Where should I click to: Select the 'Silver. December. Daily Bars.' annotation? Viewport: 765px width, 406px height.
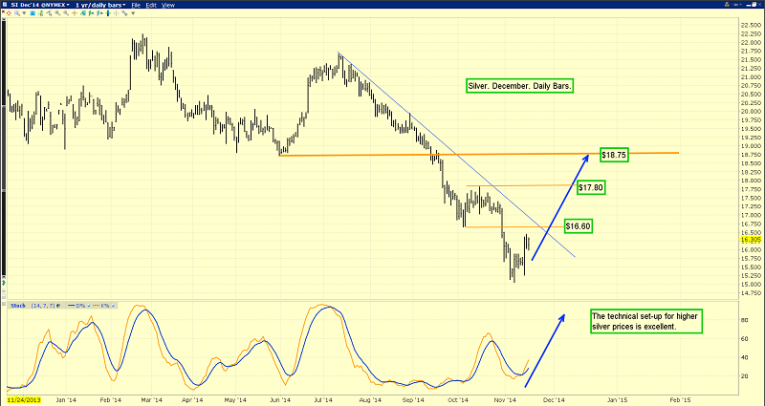pos(520,87)
